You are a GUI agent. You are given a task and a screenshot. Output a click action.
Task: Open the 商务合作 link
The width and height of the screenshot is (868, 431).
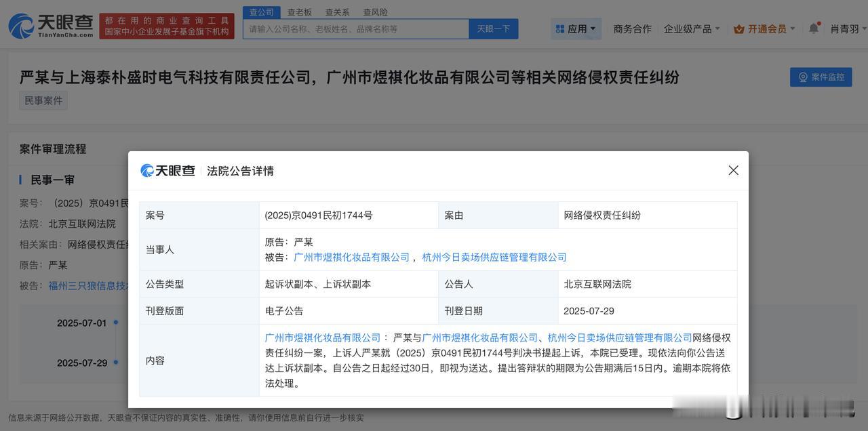tap(632, 28)
